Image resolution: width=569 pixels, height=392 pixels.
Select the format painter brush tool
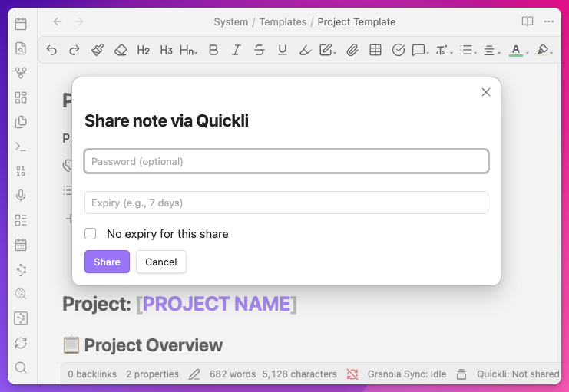98,50
